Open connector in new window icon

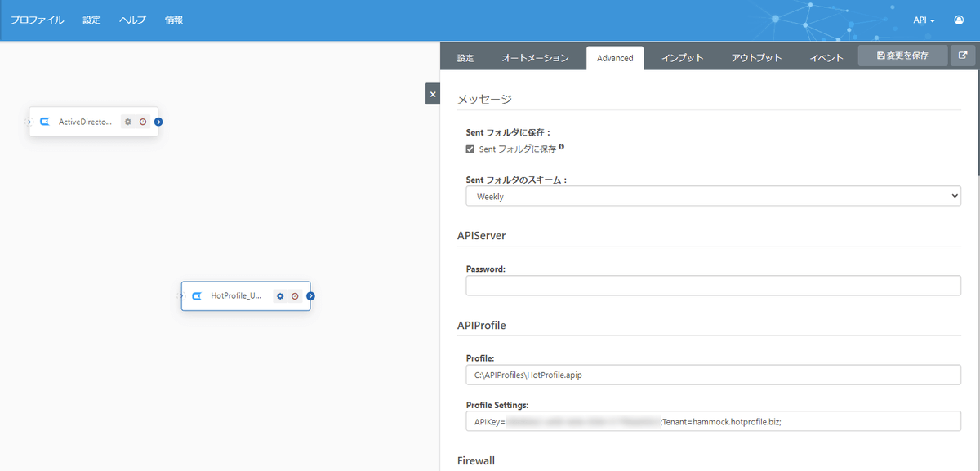pyautogui.click(x=964, y=56)
